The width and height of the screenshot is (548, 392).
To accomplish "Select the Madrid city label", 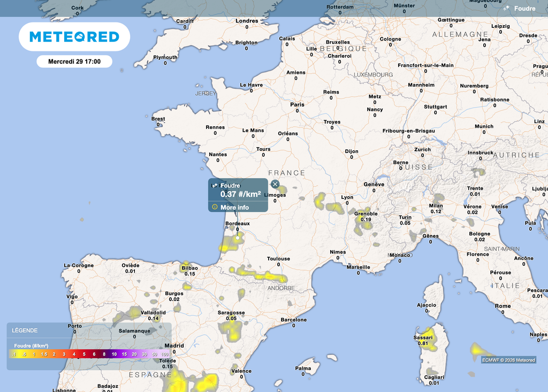I will point(174,345).
